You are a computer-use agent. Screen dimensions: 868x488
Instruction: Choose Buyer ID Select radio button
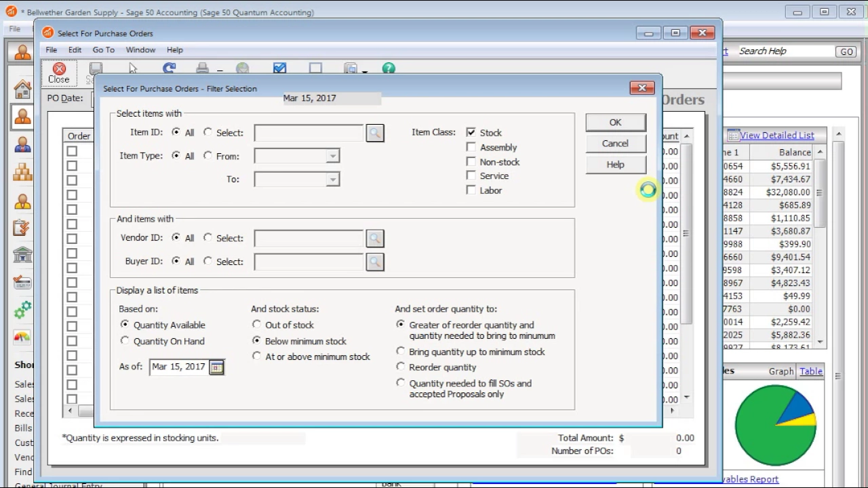(208, 261)
